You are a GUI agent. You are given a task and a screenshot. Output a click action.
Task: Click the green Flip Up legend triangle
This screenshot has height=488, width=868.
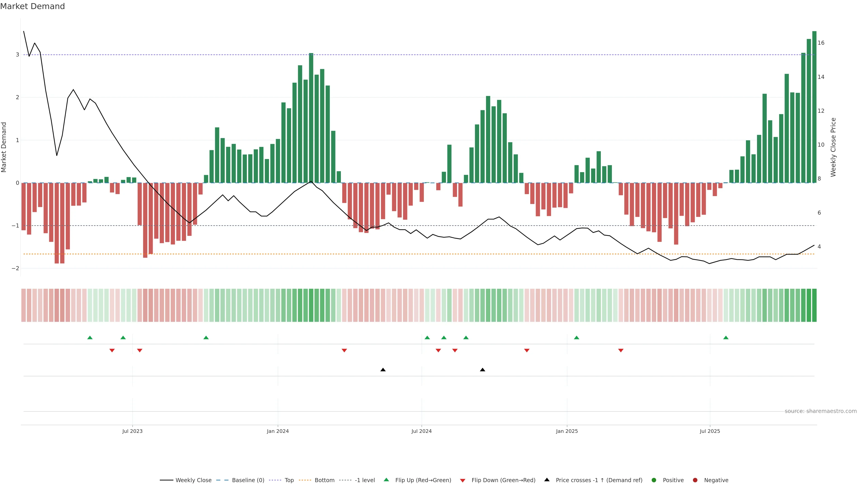tap(386, 480)
